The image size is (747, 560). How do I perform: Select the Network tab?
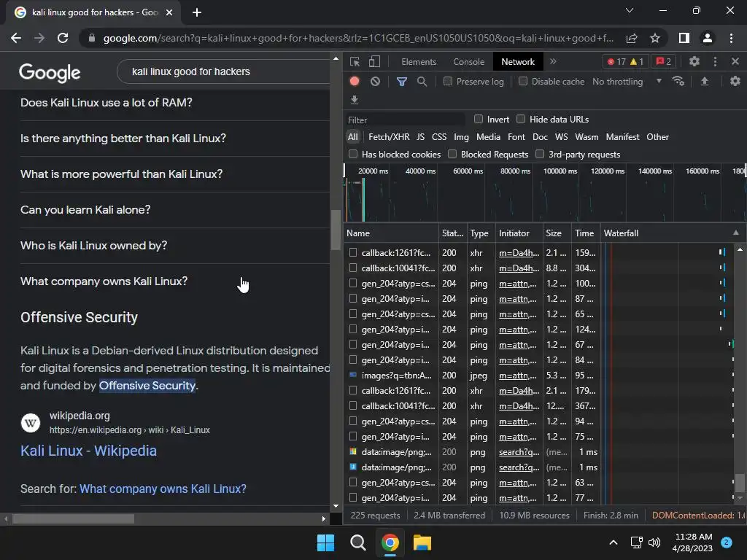click(x=518, y=62)
